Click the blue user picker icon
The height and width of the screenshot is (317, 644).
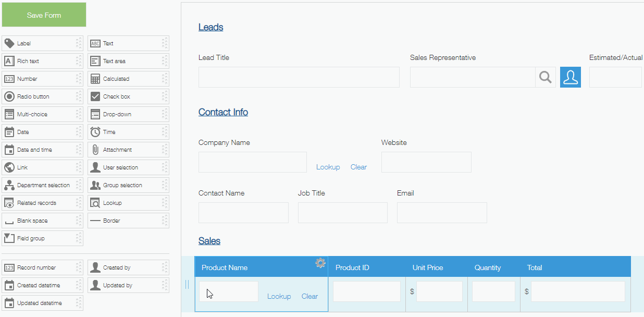[x=571, y=77]
